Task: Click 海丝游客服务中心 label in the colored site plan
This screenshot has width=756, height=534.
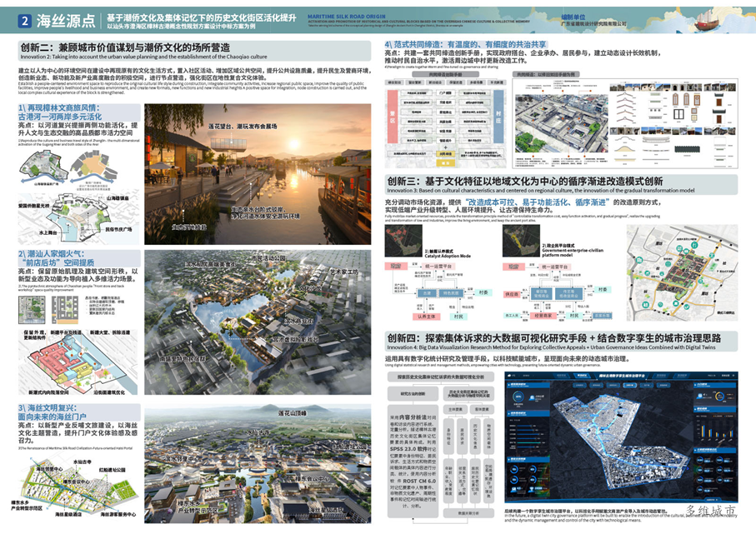Action: [x=118, y=514]
